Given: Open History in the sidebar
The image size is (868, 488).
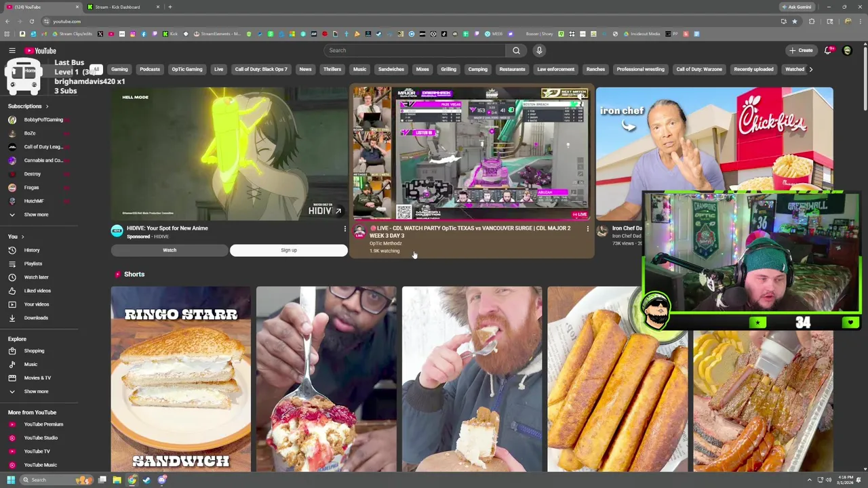Looking at the screenshot, I should (32, 250).
